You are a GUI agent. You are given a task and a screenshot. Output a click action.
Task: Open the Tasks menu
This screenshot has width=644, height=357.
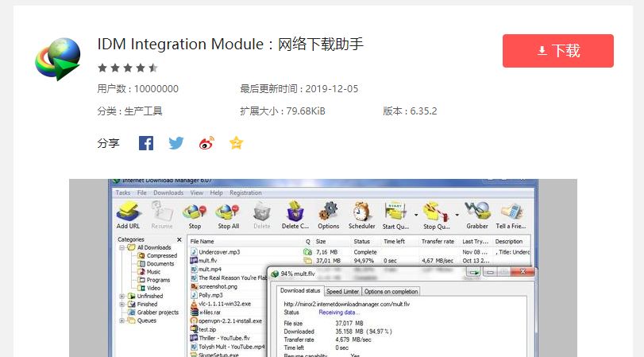(123, 192)
